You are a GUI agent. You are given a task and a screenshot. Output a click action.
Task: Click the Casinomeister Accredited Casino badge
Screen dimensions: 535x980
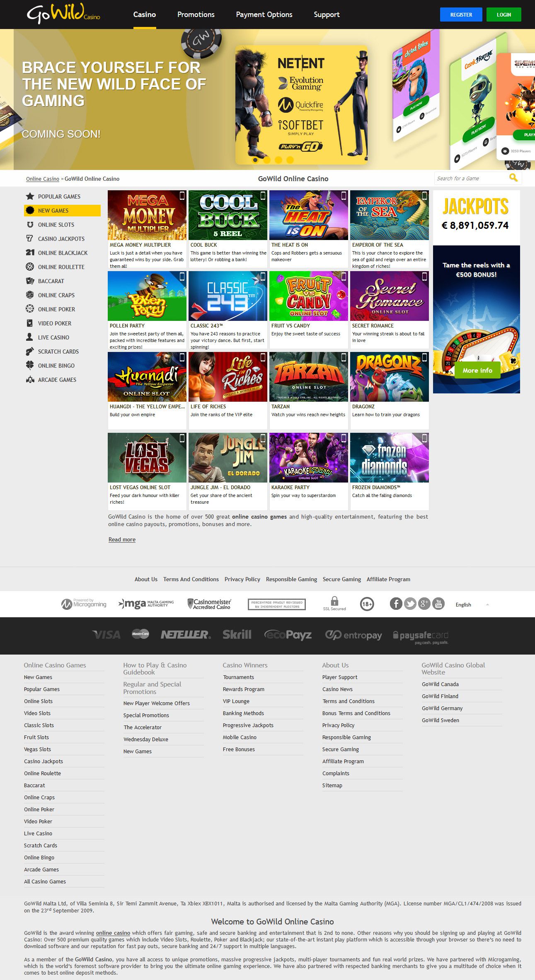click(209, 604)
